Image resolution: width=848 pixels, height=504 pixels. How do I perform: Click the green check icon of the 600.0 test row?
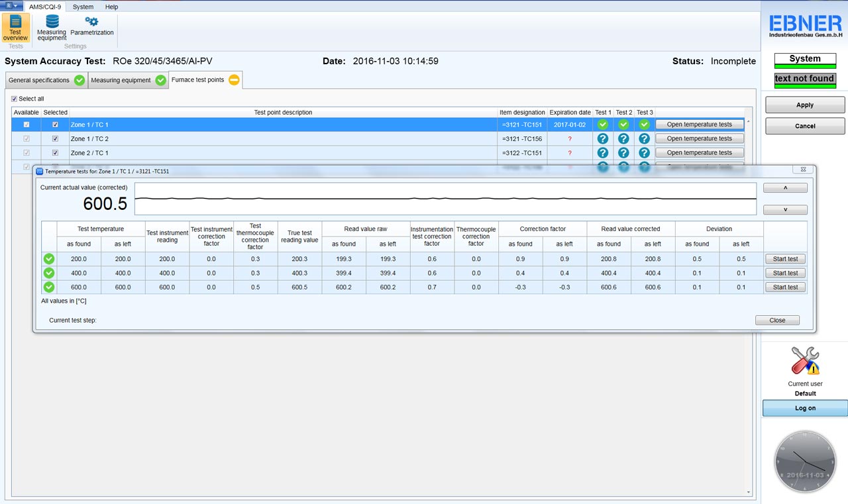(49, 287)
